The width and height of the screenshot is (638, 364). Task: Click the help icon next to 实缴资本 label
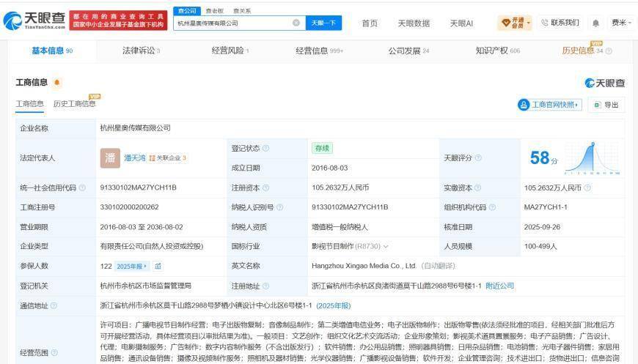pos(477,187)
